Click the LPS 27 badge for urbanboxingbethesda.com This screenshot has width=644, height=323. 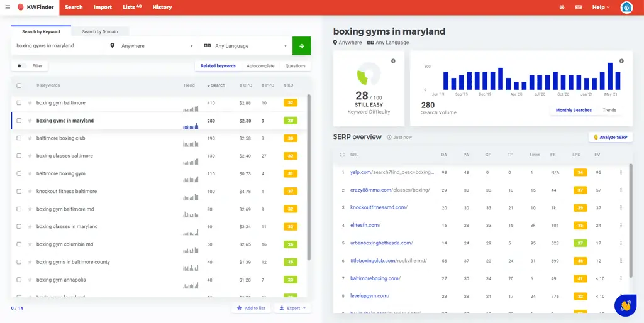(580, 243)
